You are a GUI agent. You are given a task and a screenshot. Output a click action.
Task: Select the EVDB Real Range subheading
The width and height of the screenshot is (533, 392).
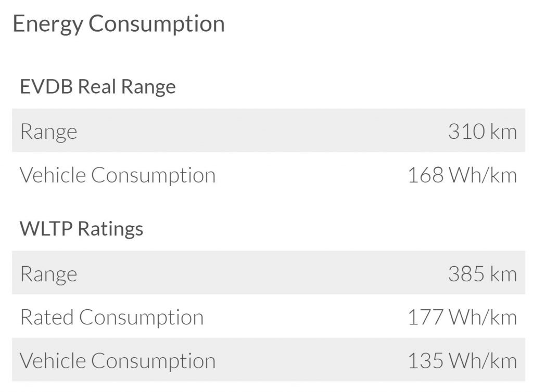(x=98, y=86)
